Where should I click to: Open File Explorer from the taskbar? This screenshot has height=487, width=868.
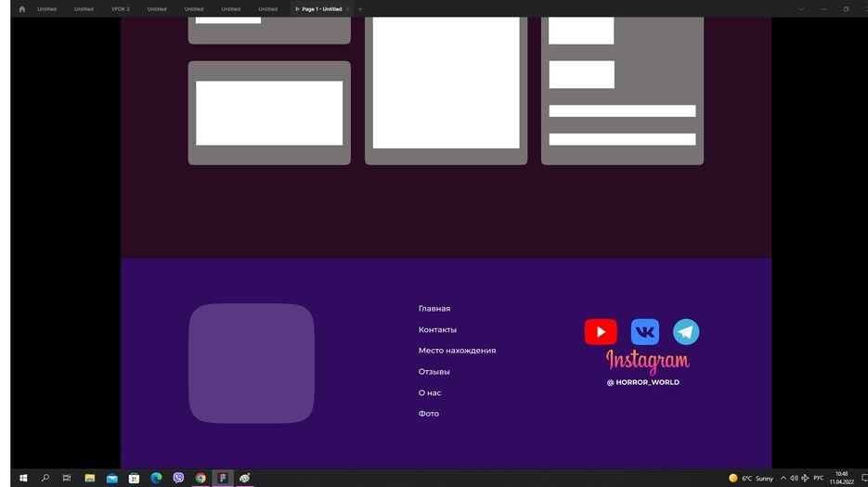(90, 478)
